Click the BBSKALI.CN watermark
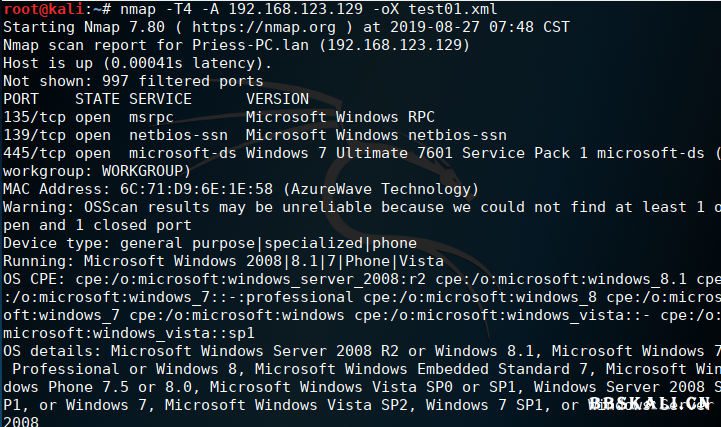The height and width of the screenshot is (427, 721). pyautogui.click(x=650, y=404)
